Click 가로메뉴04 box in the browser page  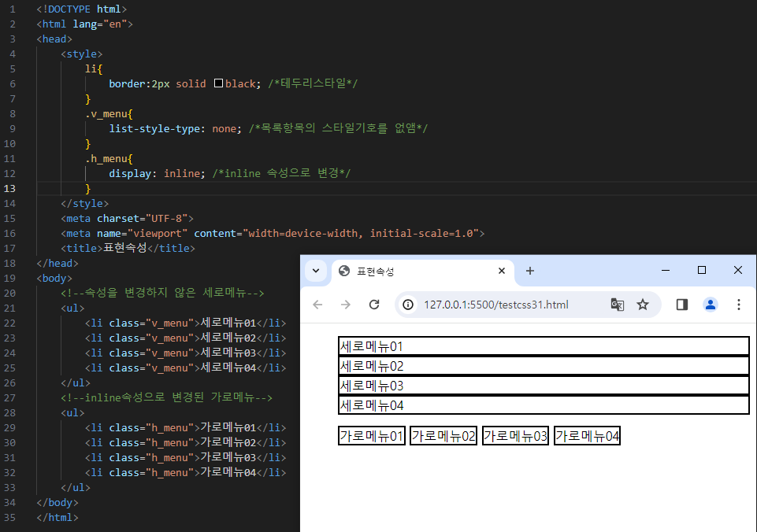tap(587, 436)
